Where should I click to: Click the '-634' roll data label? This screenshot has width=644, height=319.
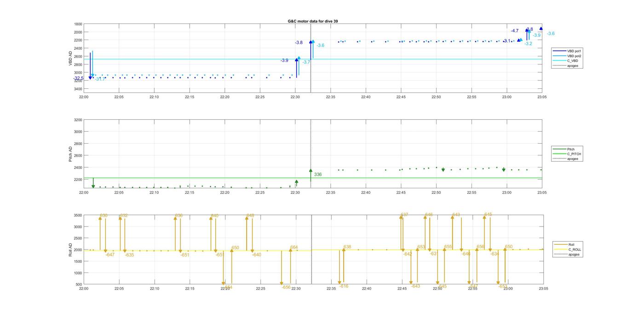point(494,254)
